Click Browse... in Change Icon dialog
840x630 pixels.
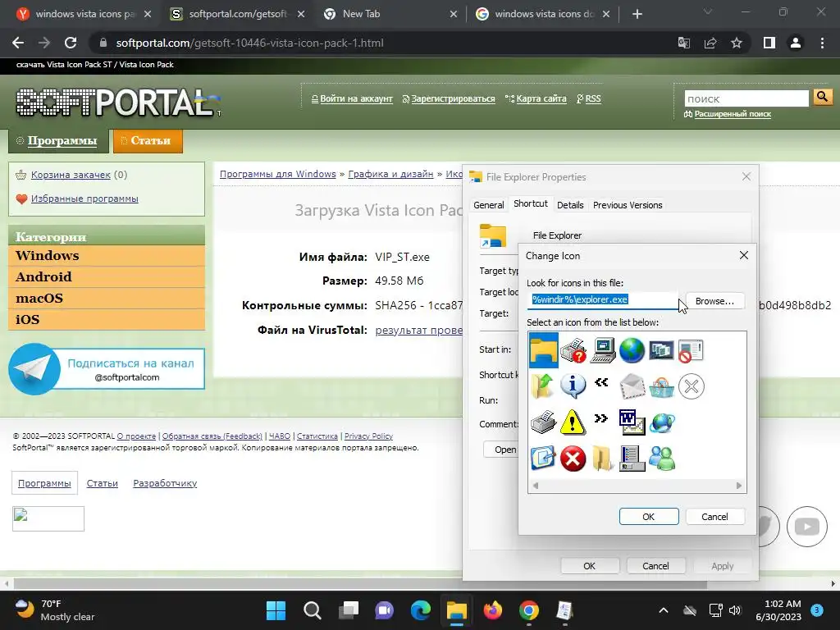tap(714, 301)
